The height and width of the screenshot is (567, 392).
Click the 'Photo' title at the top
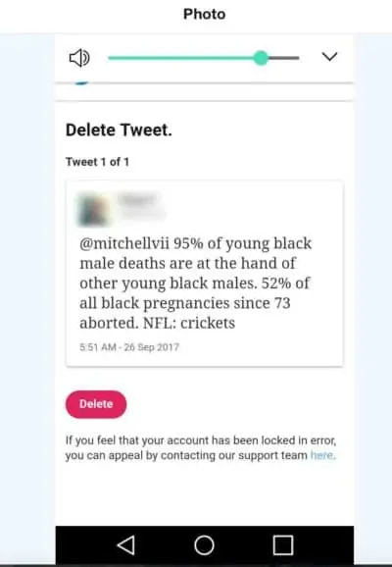[x=205, y=14]
